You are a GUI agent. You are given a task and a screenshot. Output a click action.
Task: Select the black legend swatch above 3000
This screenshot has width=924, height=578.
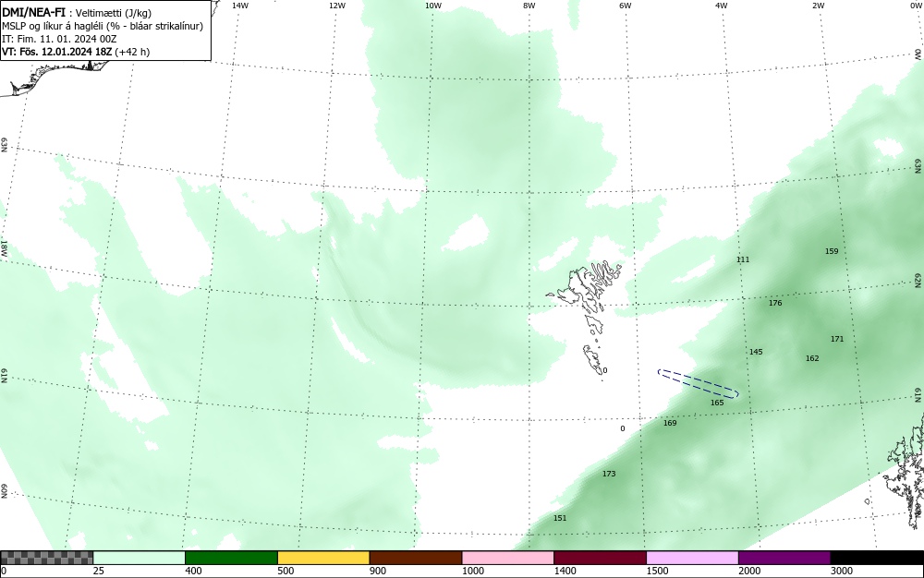click(x=877, y=558)
